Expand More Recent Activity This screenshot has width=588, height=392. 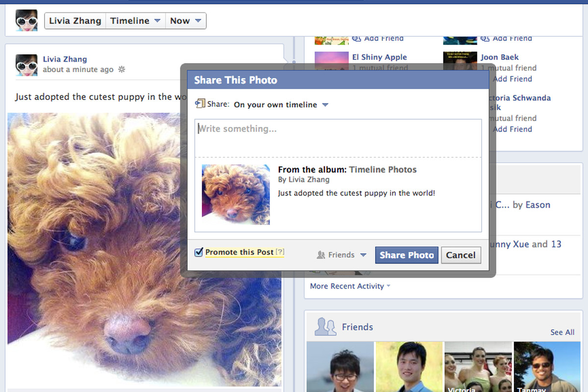click(x=350, y=286)
